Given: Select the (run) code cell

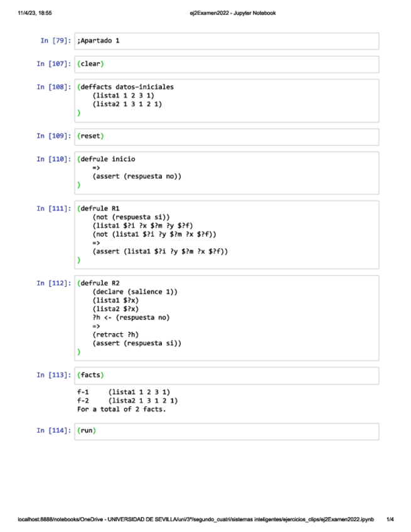Looking at the screenshot, I should tap(227, 432).
